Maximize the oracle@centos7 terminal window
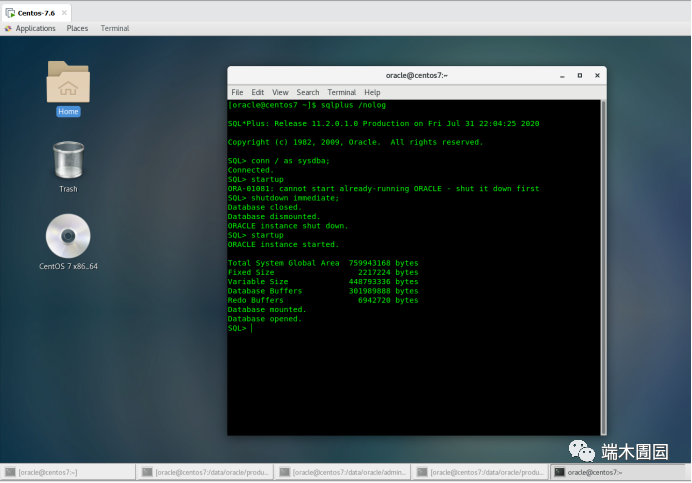The width and height of the screenshot is (692, 483). point(580,75)
